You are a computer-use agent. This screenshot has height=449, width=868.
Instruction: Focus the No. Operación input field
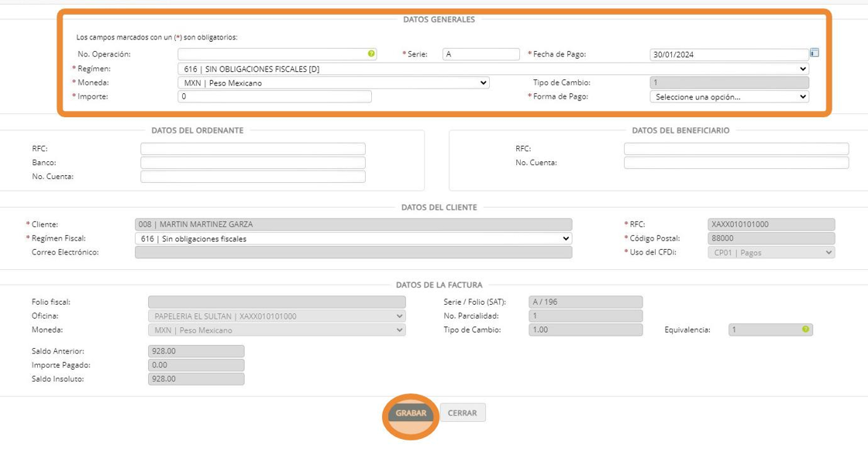click(x=277, y=54)
